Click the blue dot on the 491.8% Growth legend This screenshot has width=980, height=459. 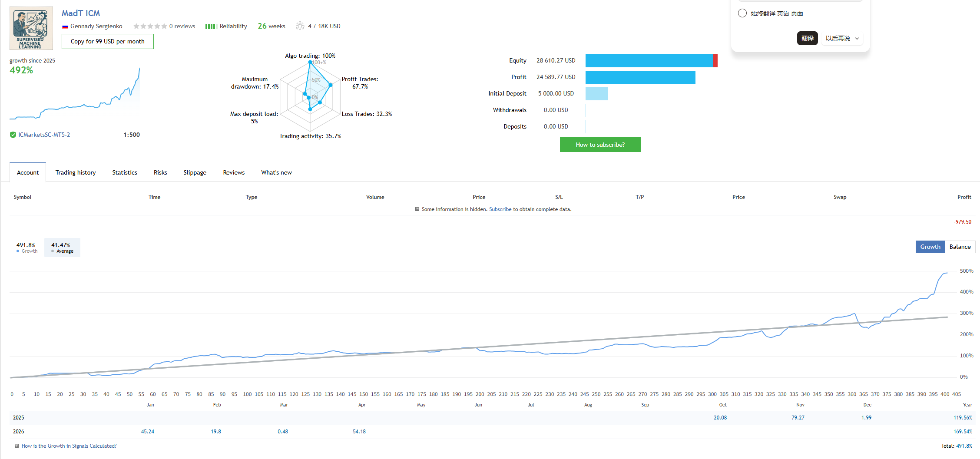pos(18,251)
